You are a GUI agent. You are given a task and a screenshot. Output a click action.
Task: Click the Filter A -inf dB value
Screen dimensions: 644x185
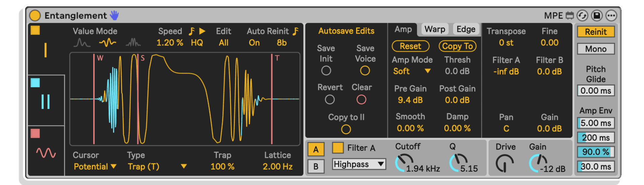coord(506,72)
